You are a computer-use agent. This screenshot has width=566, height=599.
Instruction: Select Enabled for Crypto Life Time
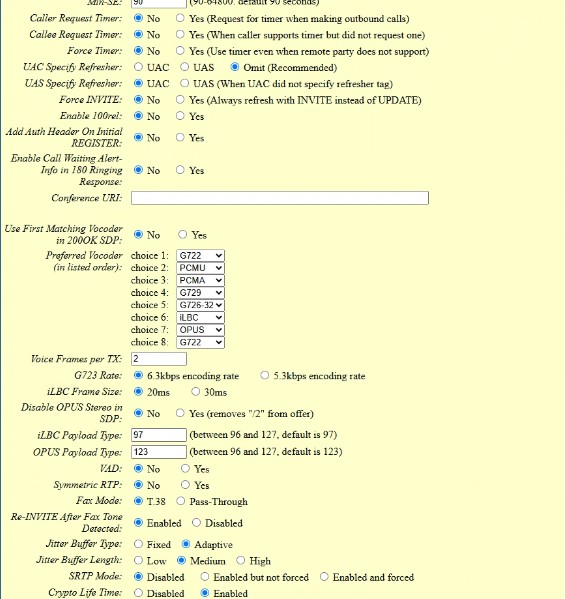[x=205, y=593]
